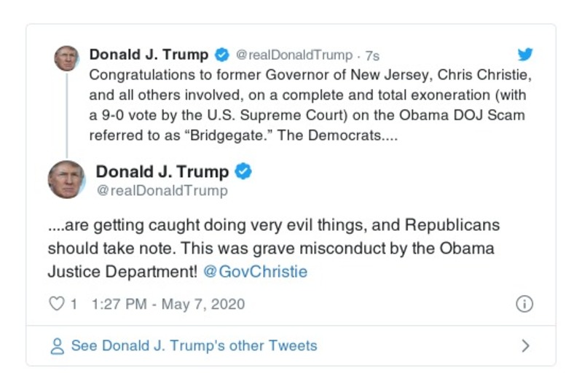582x392 pixels.
Task: Open the info circle icon beside the date
Action: 524,305
